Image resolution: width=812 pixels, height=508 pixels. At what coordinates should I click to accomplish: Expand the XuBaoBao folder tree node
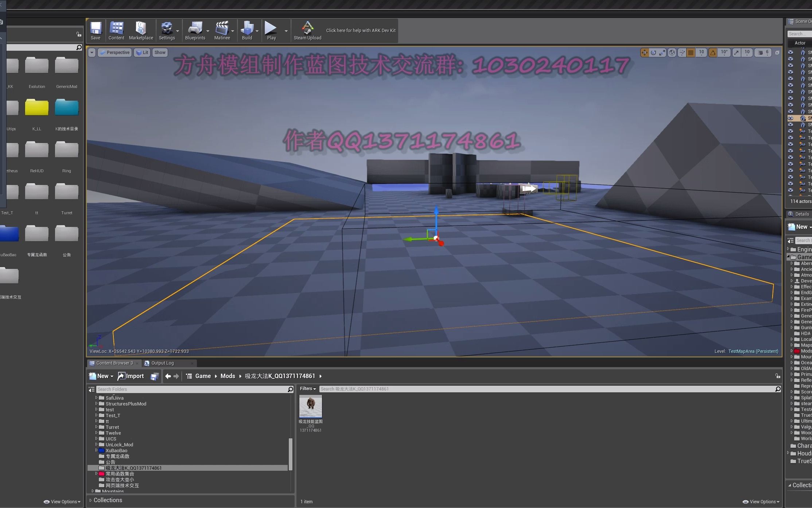[x=96, y=450]
